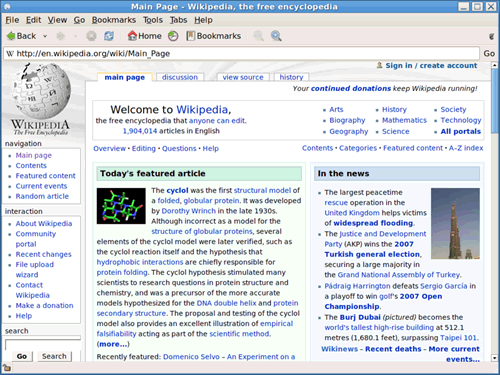Screen dimensions: 500x375
Task: Open the Questions link
Action: [179, 148]
